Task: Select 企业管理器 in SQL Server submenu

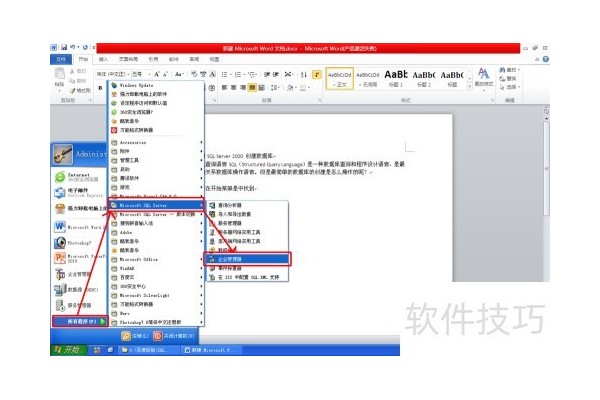Action: tap(247, 259)
